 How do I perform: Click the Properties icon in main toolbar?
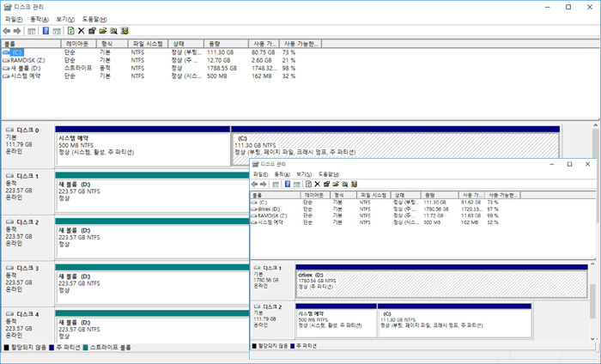92,30
